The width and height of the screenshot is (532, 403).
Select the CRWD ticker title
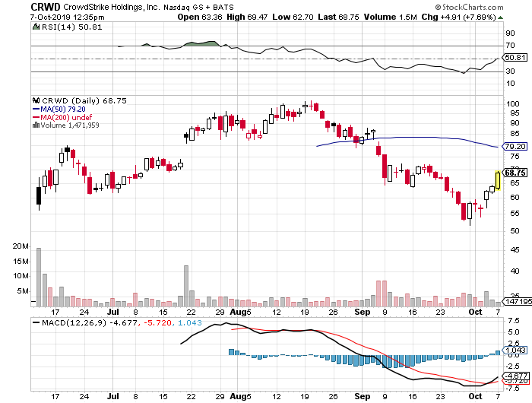coord(46,7)
